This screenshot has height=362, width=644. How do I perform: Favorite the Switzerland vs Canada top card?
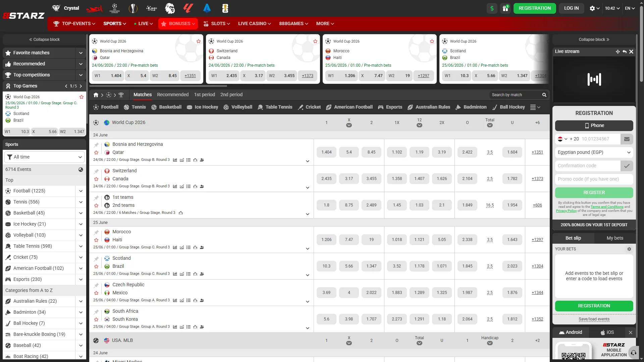point(315,41)
